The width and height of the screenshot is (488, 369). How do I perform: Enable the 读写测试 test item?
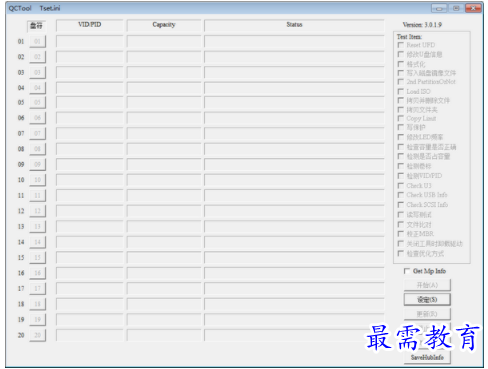(401, 215)
